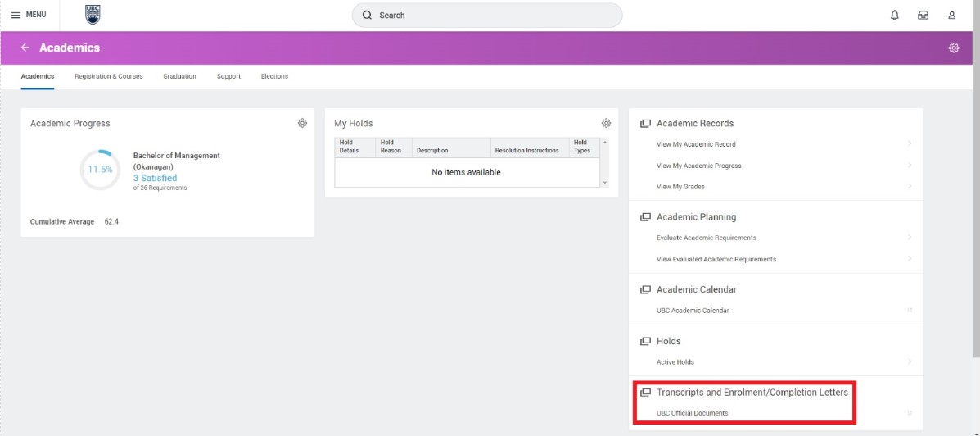Open View My Academic Record link
Screen dimensions: 980x436
point(696,144)
